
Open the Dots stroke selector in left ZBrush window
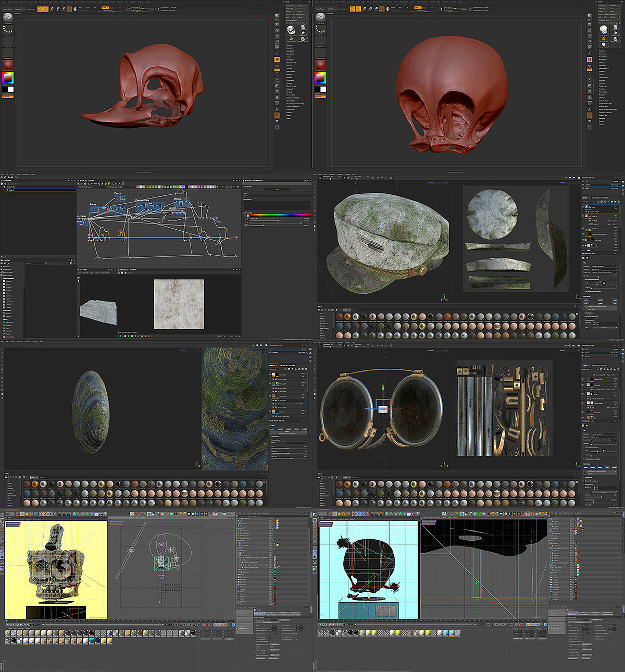pos(8,30)
